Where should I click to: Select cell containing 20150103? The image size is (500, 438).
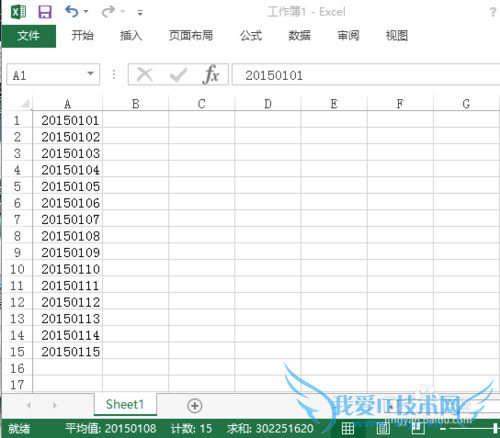click(68, 153)
